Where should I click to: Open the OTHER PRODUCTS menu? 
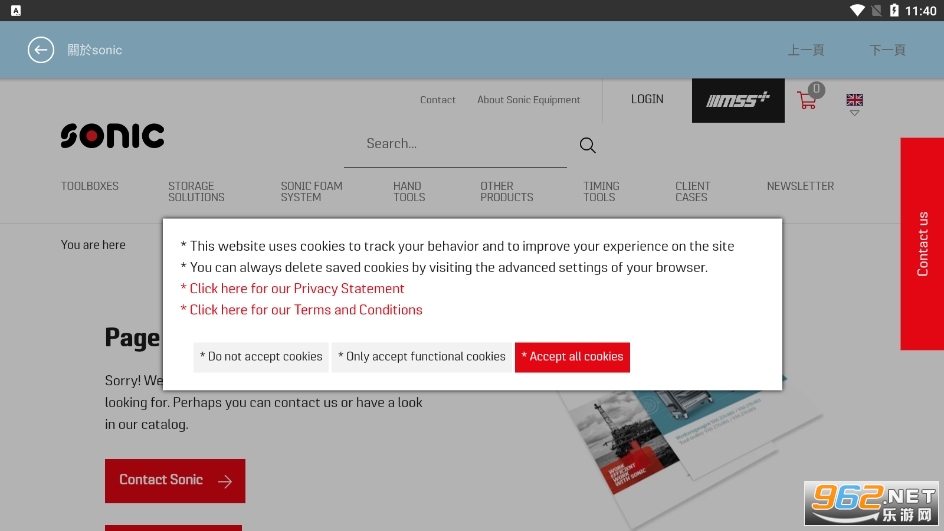[506, 191]
